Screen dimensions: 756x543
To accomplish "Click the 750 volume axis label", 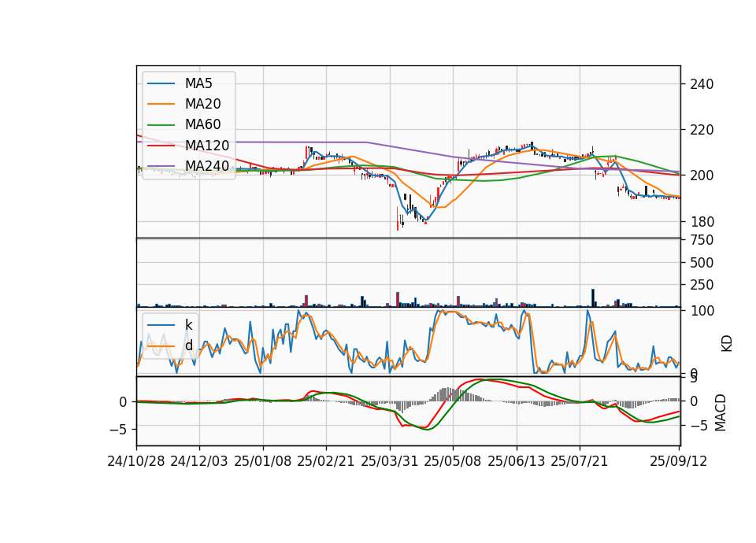I will [x=702, y=240].
